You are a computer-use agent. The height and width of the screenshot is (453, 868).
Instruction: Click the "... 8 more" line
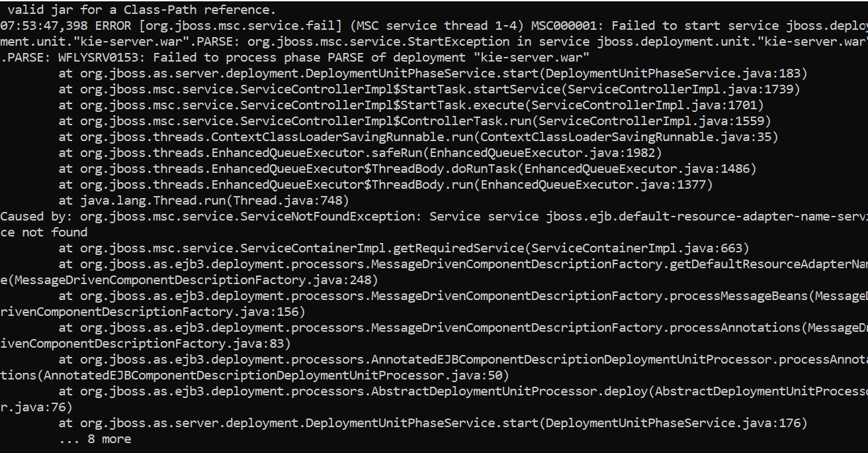95,439
